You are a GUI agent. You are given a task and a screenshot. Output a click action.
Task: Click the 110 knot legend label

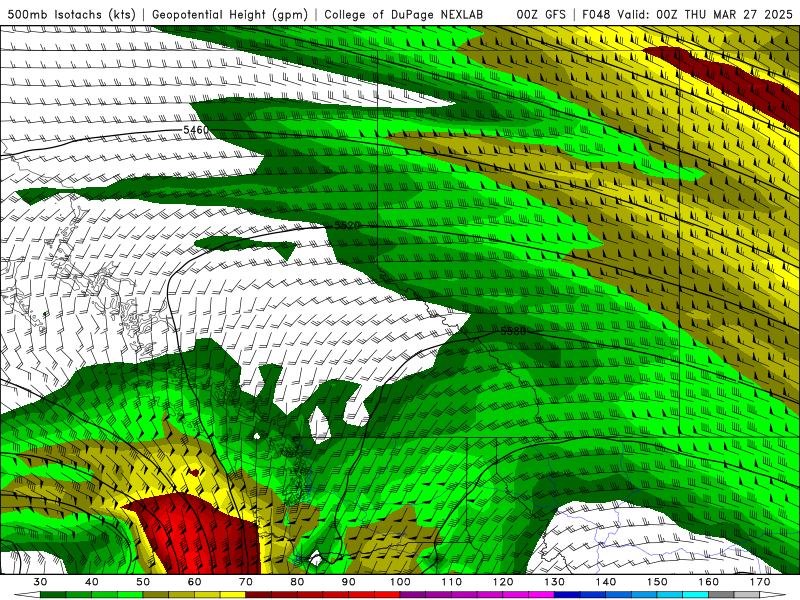[452, 582]
